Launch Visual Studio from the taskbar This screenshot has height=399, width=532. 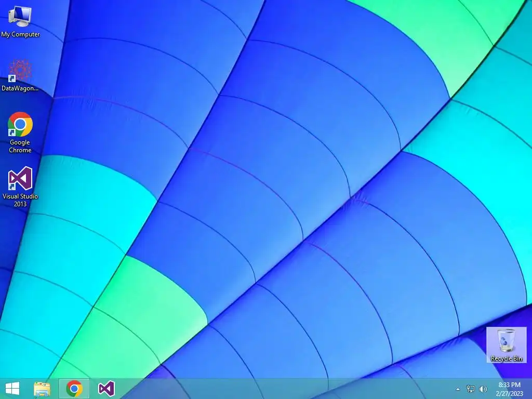pos(106,389)
